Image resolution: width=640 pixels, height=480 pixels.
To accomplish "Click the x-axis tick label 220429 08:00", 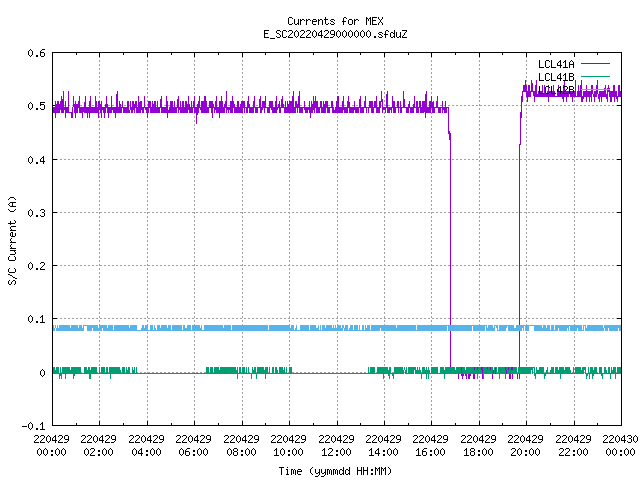I will [241, 446].
